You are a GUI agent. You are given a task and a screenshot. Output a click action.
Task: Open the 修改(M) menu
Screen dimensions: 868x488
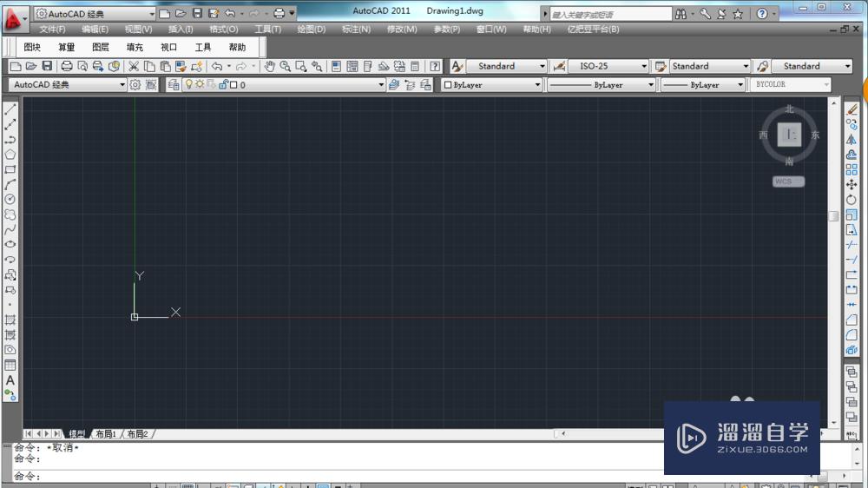coord(402,30)
